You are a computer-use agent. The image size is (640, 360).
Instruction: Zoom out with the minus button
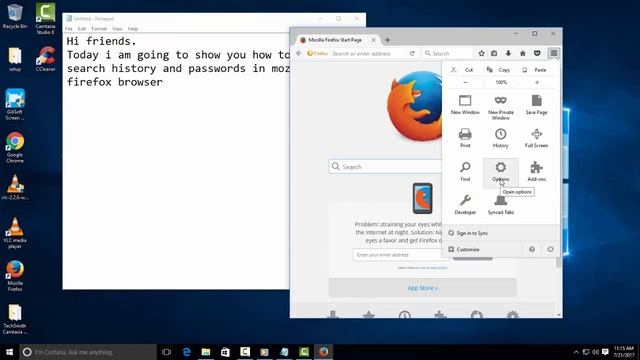tap(465, 82)
